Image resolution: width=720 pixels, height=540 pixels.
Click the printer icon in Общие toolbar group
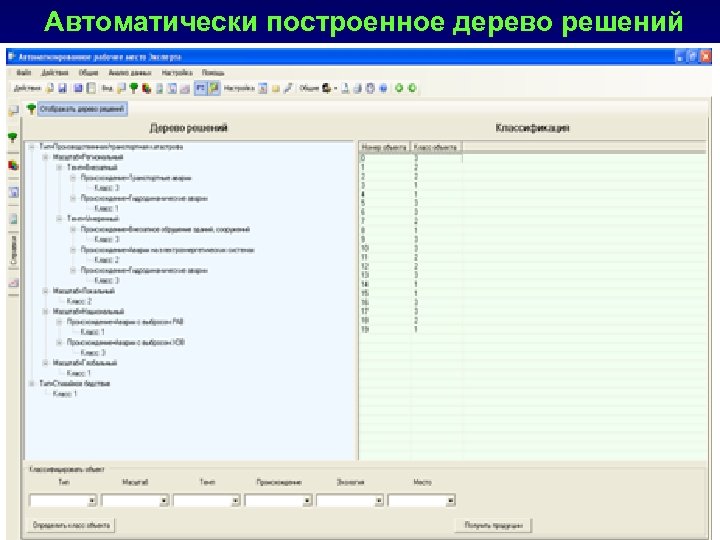(x=357, y=88)
